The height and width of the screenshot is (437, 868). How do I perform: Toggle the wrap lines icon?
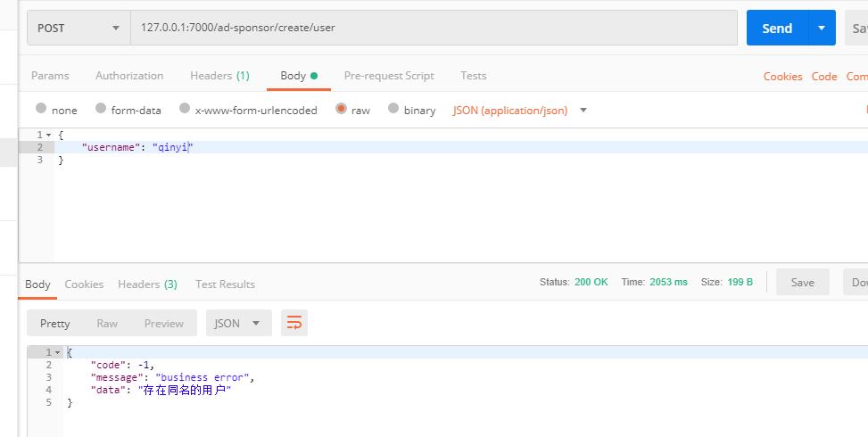coord(294,323)
